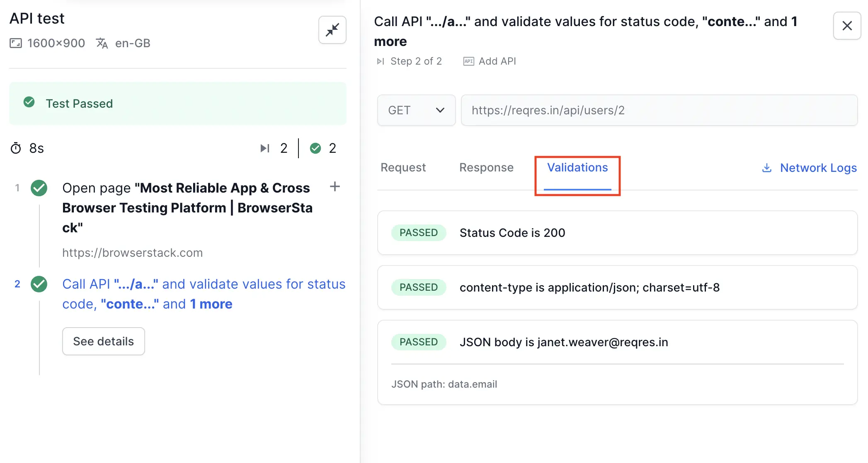Viewport: 868px width, 463px height.
Task: Click the API URL input field
Action: tap(659, 110)
